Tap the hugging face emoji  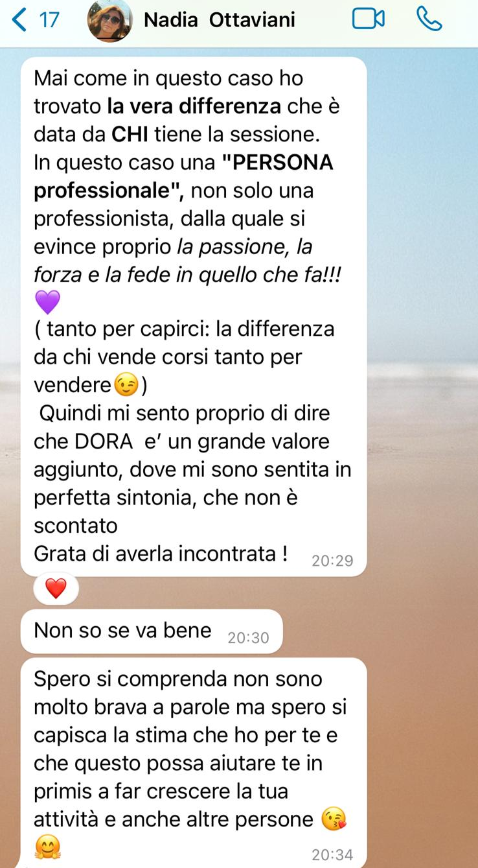coord(47,847)
